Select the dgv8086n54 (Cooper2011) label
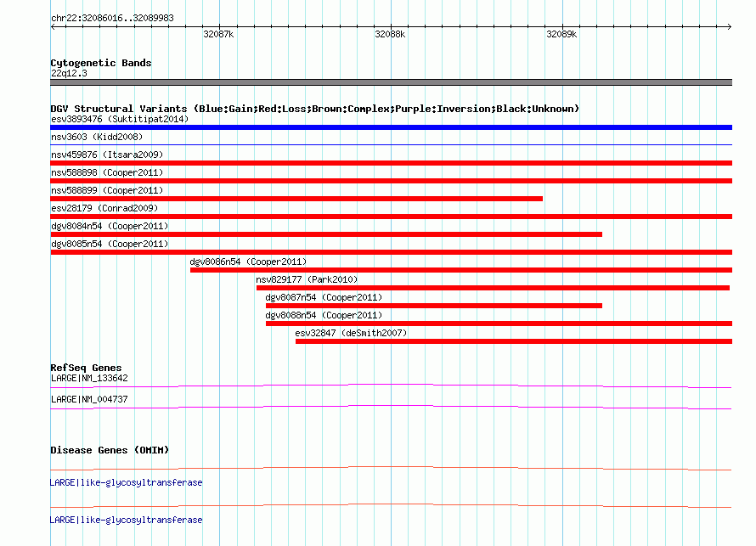 [x=248, y=262]
